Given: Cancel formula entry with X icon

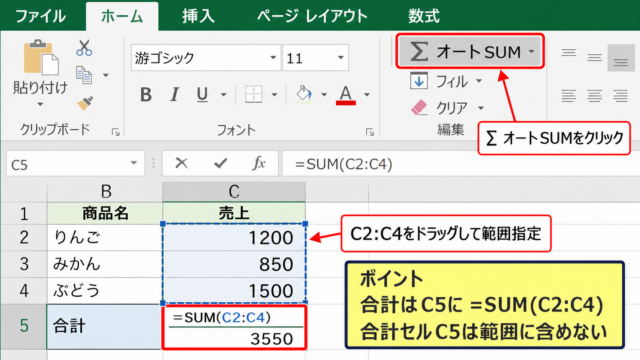Looking at the screenshot, I should [x=181, y=163].
